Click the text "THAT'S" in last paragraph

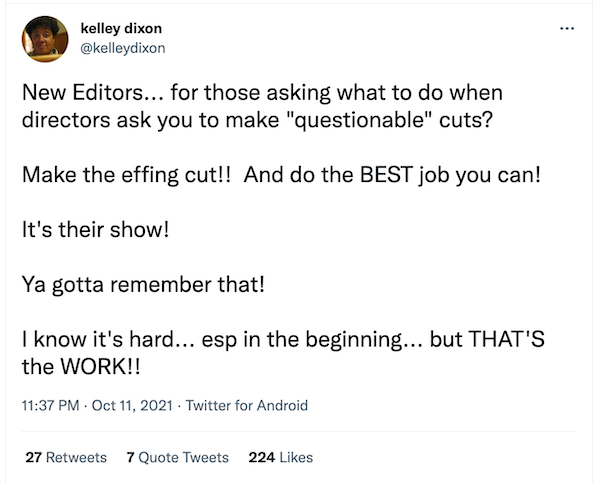pos(506,339)
